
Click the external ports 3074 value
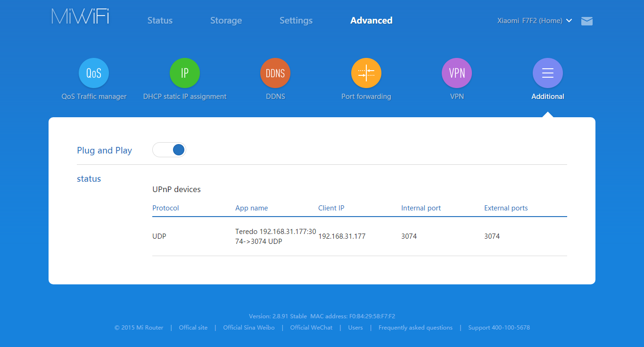[492, 236]
